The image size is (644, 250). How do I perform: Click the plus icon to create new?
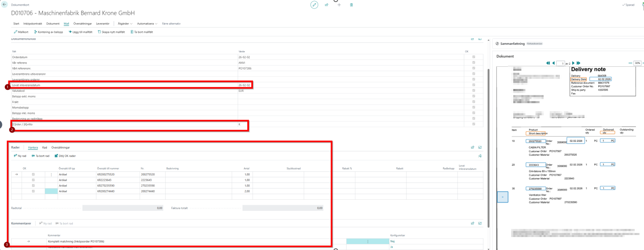(339, 5)
